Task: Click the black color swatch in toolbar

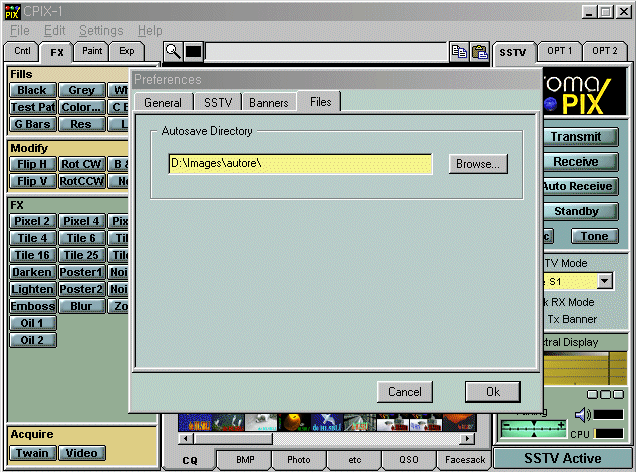Action: click(x=193, y=52)
